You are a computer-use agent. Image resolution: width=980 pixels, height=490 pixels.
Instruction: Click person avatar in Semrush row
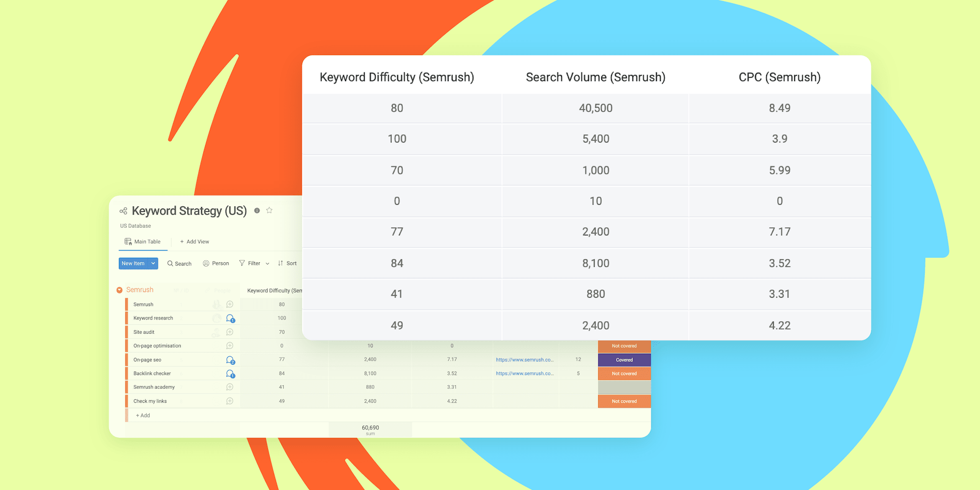coord(216,304)
